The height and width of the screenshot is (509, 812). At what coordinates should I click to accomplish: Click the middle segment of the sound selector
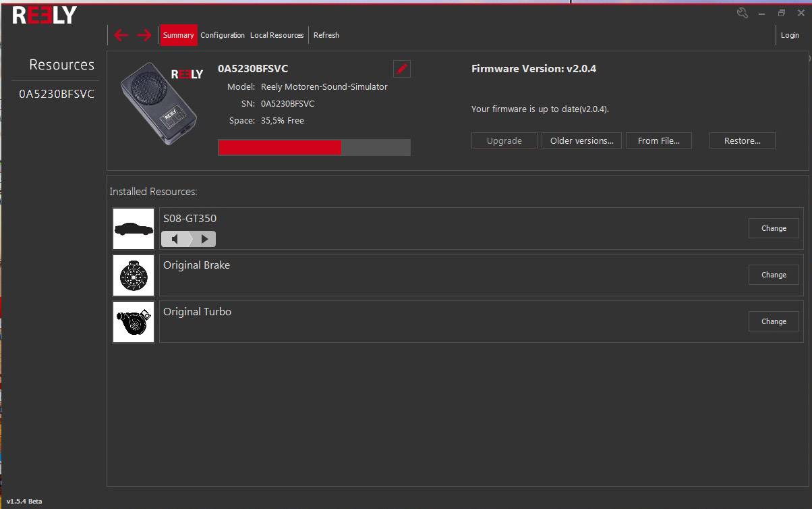coord(189,238)
